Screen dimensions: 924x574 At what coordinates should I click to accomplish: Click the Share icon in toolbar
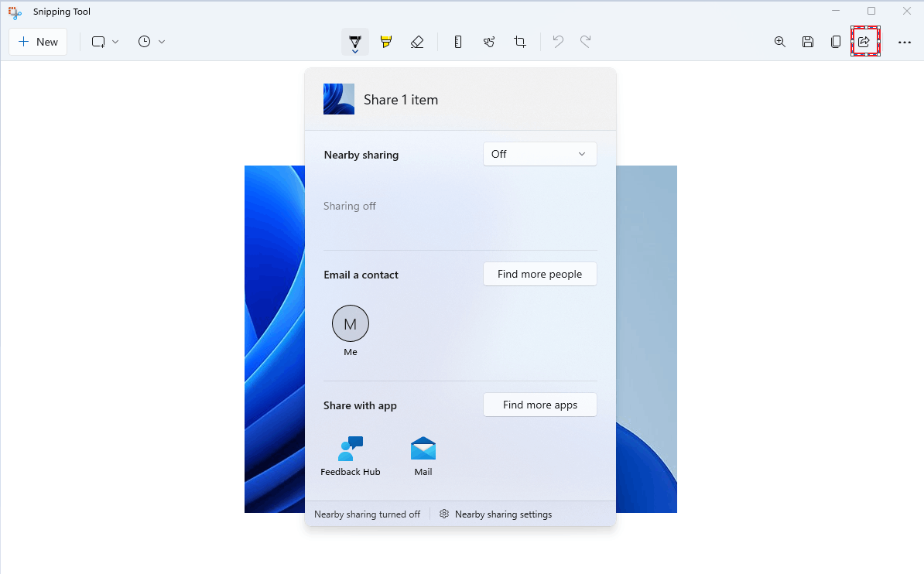tap(864, 41)
